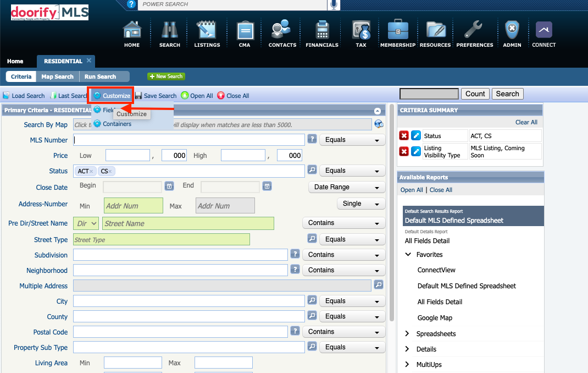Click the microphone voice search icon
This screenshot has height=373, width=588.
point(334,5)
